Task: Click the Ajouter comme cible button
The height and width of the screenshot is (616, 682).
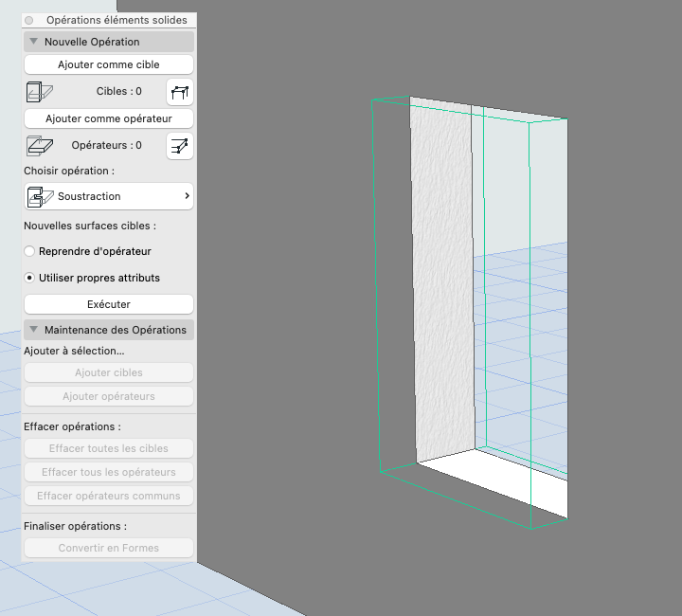Action: (109, 64)
